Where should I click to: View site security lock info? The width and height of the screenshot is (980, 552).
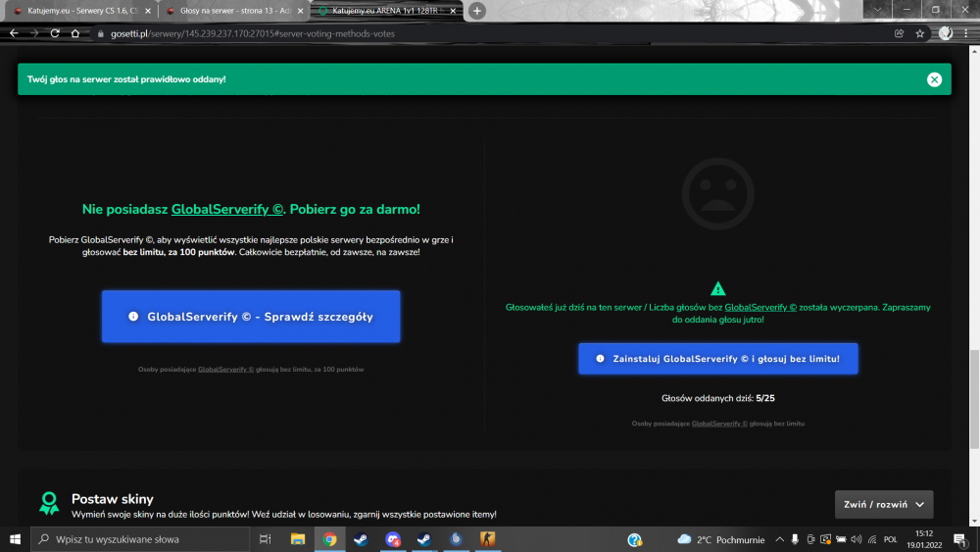coord(101,33)
